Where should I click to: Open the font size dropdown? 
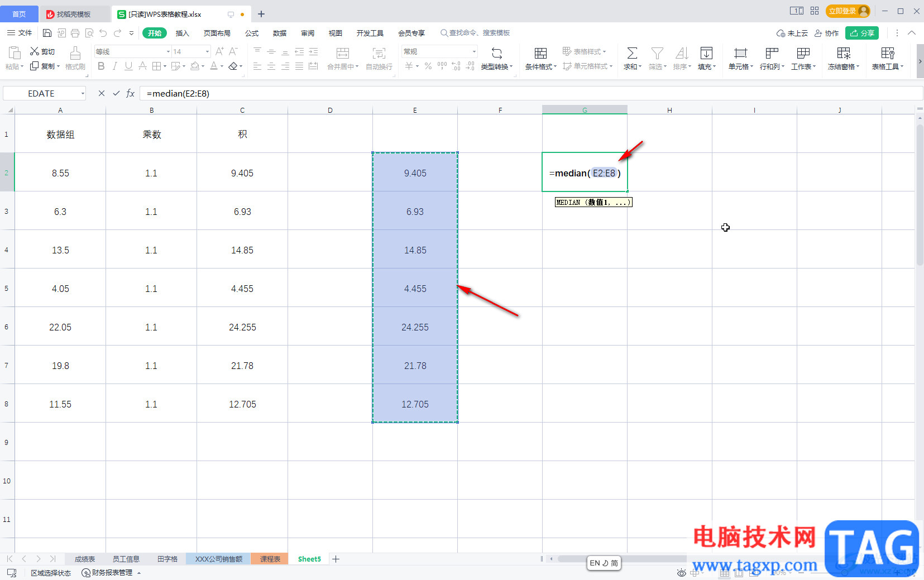click(x=207, y=51)
